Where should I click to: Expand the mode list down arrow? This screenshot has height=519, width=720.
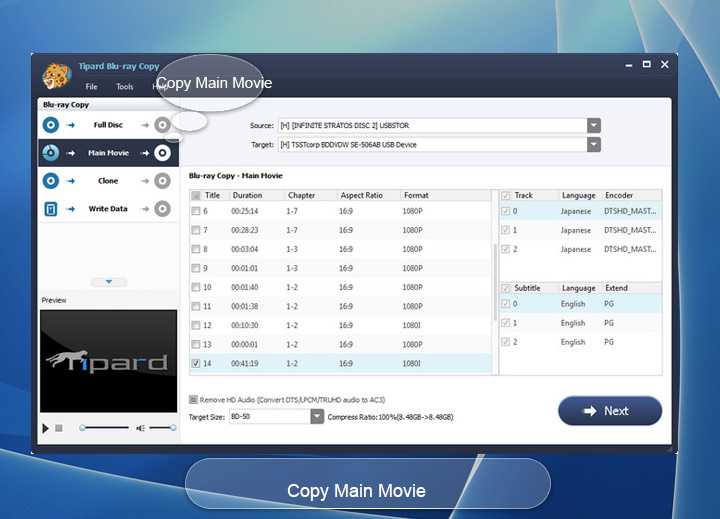tap(108, 282)
